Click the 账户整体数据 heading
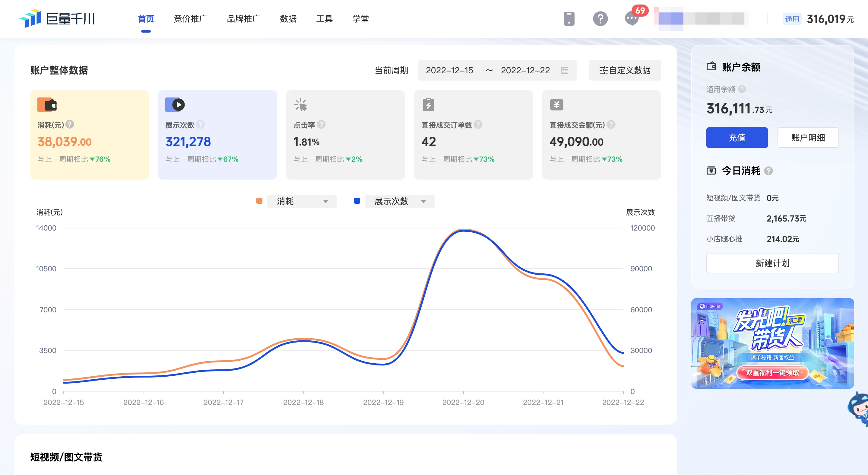Viewport: 868px width, 475px height. pos(59,70)
